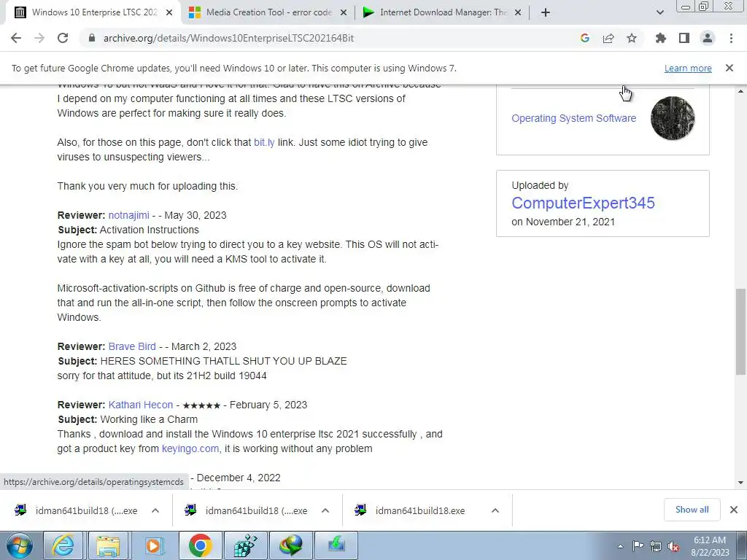Click the Chrome taskbar icon
Image resolution: width=747 pixels, height=560 pixels.
(201, 545)
